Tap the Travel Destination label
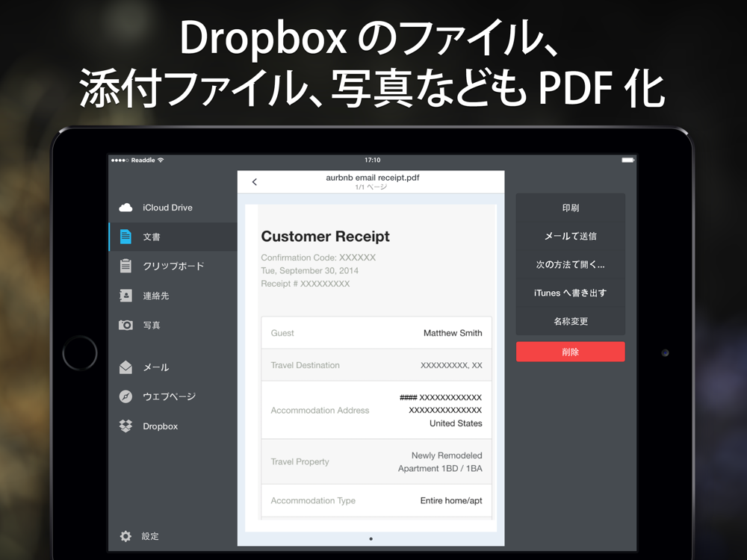 point(306,365)
